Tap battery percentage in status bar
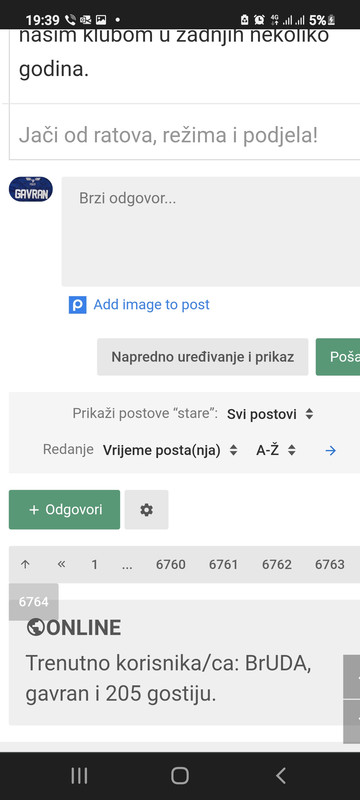 pyautogui.click(x=317, y=20)
